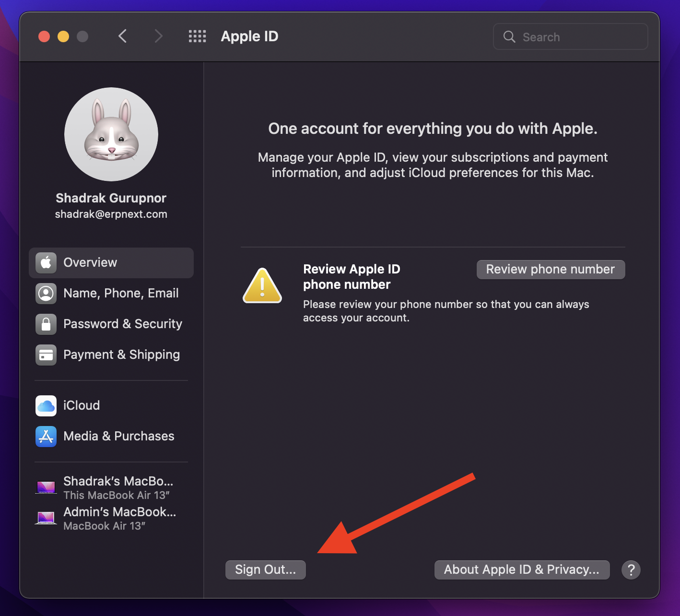Image resolution: width=680 pixels, height=616 pixels.
Task: Open Media & Purchases section
Action: pos(111,437)
